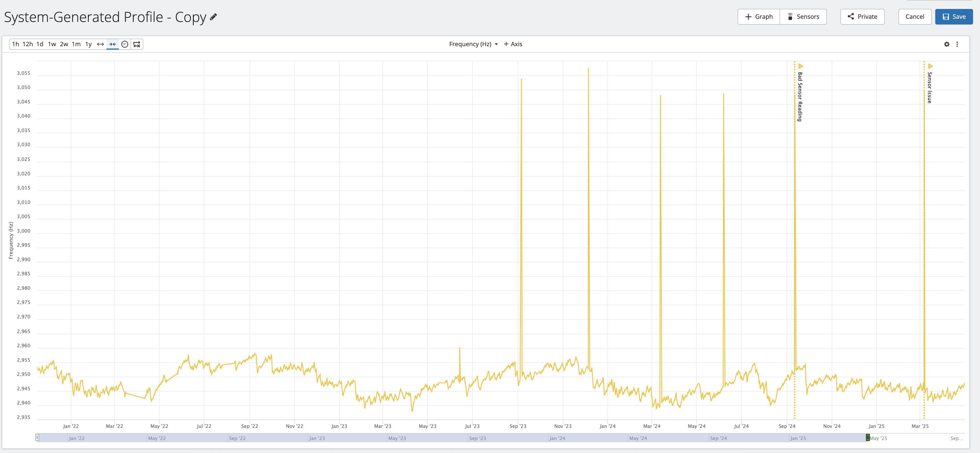Image resolution: width=980 pixels, height=453 pixels.
Task: Select the 1h time range
Action: [15, 44]
